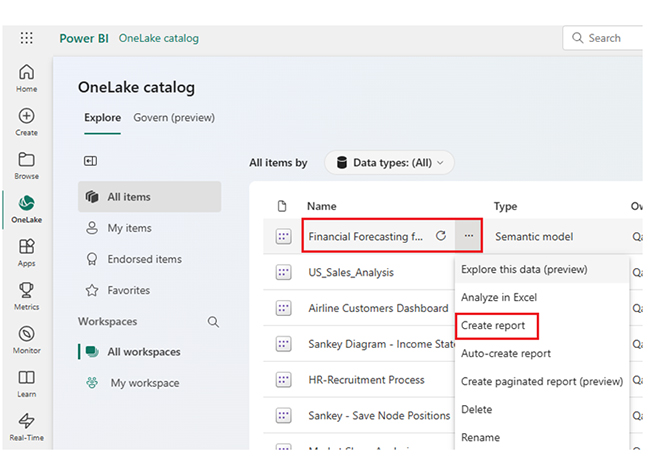Viewport: 650px width, 471px height.
Task: Click the Sankey - Save Node Positions icon
Action: 284,415
